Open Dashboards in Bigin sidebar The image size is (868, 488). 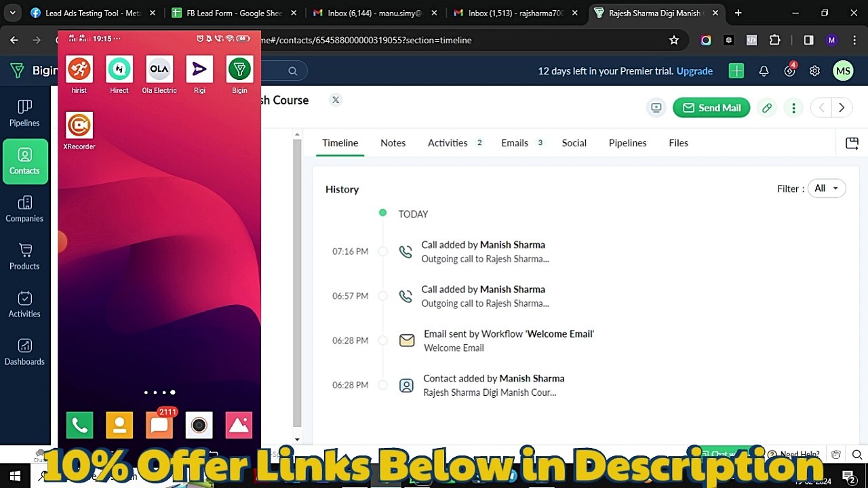(x=24, y=352)
